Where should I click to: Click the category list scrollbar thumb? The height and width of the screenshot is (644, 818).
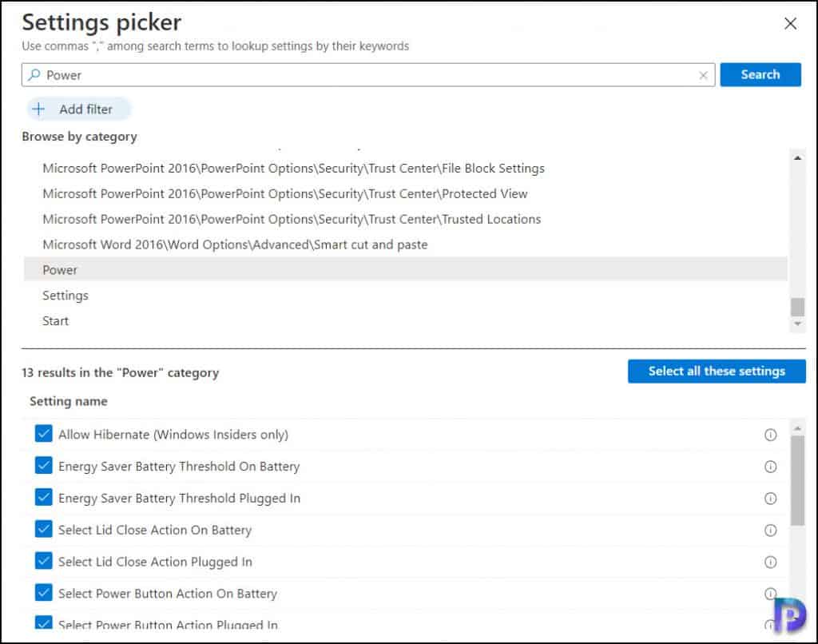coord(797,307)
